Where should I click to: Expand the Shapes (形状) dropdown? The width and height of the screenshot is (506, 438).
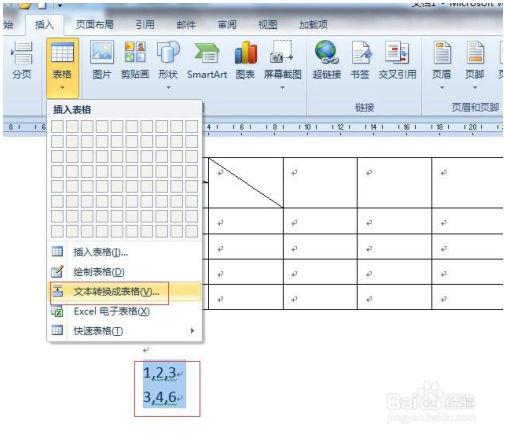168,88
